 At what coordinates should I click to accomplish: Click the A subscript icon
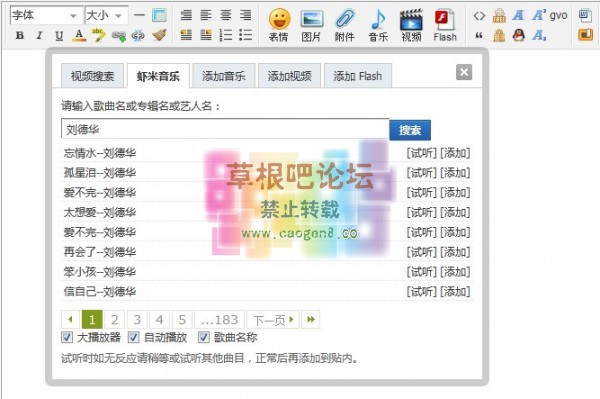click(x=539, y=35)
